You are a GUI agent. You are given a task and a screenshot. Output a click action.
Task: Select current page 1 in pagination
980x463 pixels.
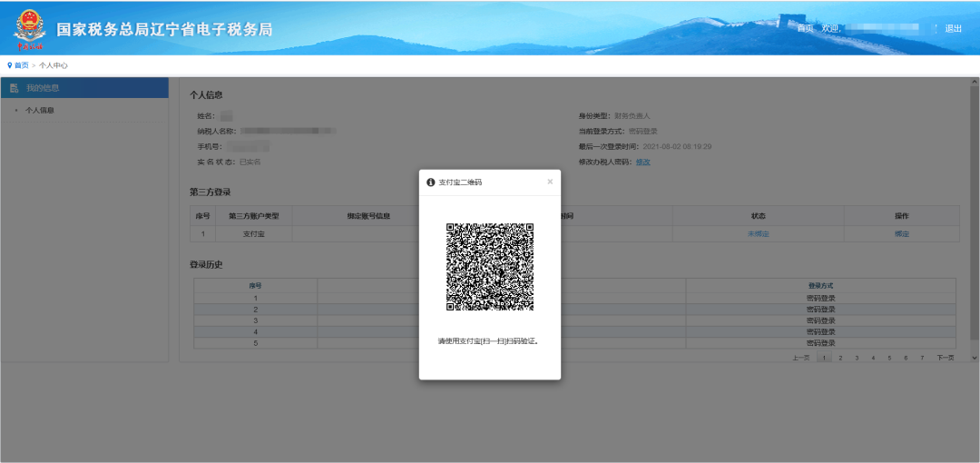(824, 358)
